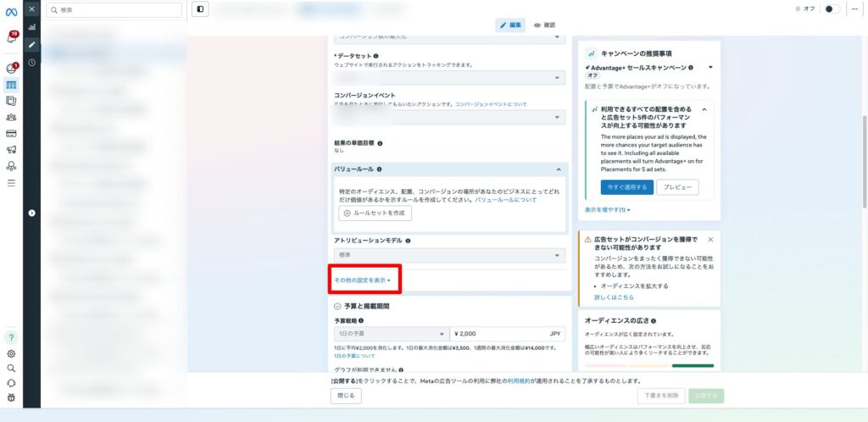Open the 1日の予算 budget type dropdown
The image size is (868, 422).
[392, 334]
